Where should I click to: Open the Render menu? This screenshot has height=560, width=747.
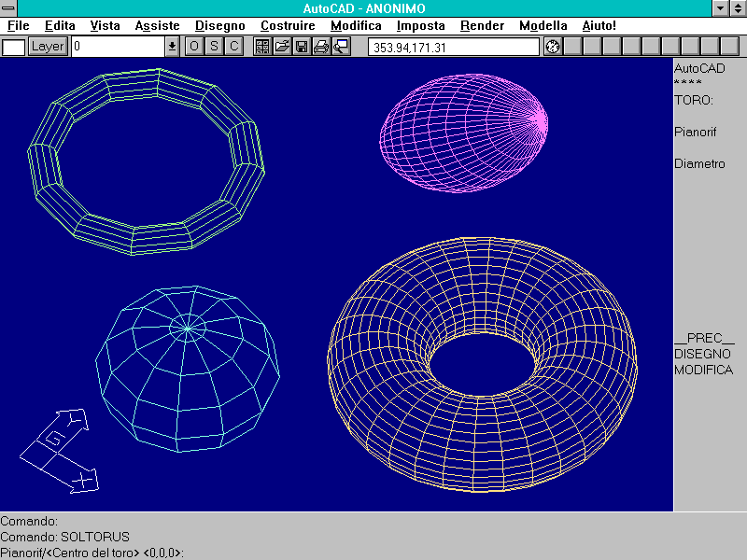pyautogui.click(x=482, y=26)
